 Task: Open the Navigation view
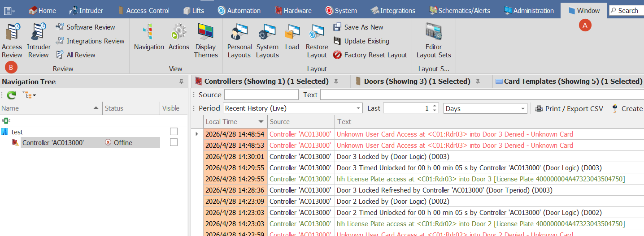(x=149, y=38)
